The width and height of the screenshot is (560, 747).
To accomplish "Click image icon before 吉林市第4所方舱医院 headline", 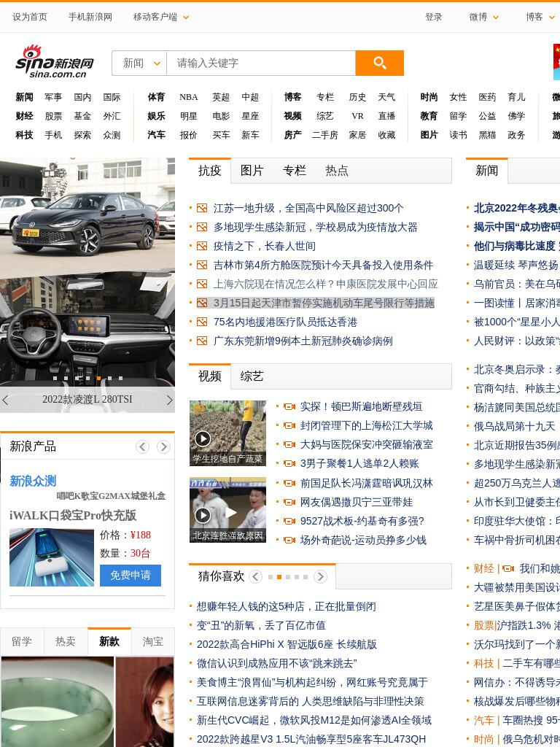I will [x=202, y=265].
